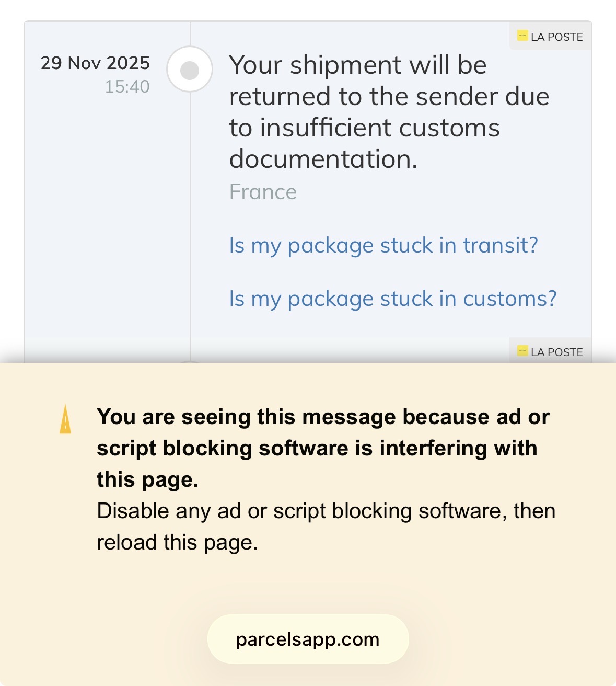Click the 15:40 timestamp

127,86
